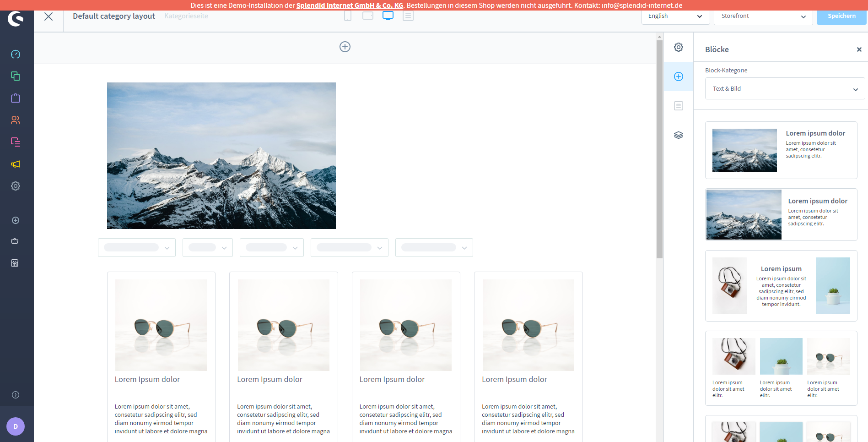Close the Blöcke panel

coord(859,49)
